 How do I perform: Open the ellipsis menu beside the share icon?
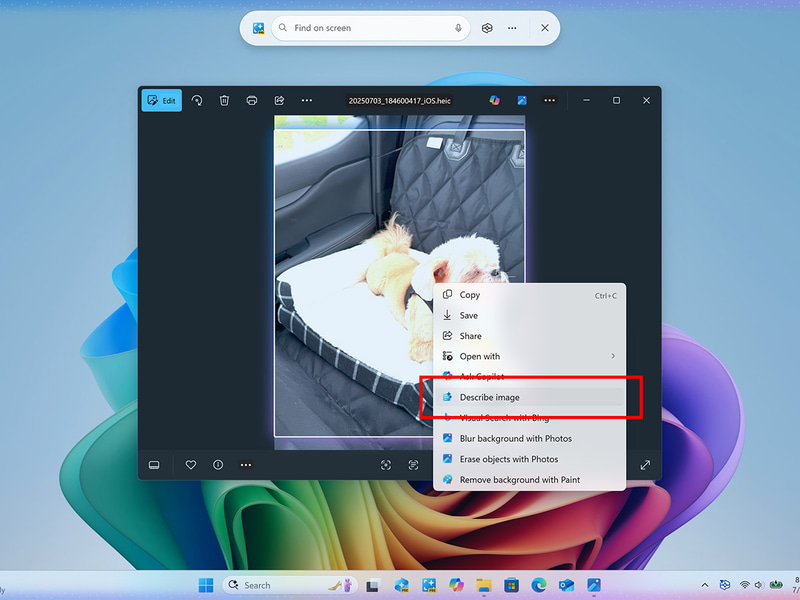coord(307,101)
